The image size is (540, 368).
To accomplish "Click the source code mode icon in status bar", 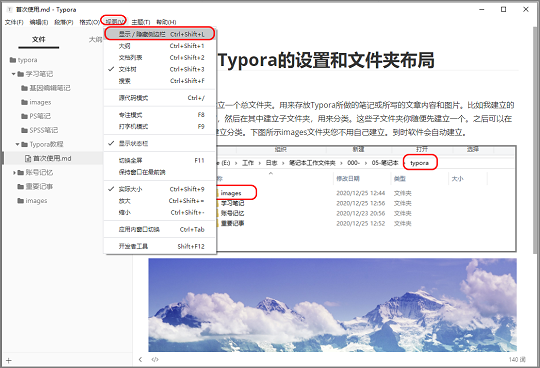I will [155, 359].
